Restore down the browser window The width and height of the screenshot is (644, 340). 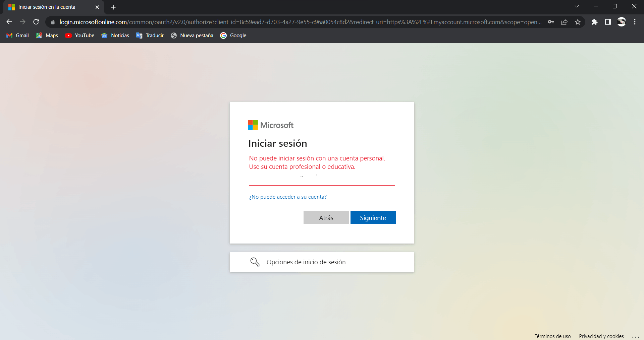pyautogui.click(x=615, y=6)
